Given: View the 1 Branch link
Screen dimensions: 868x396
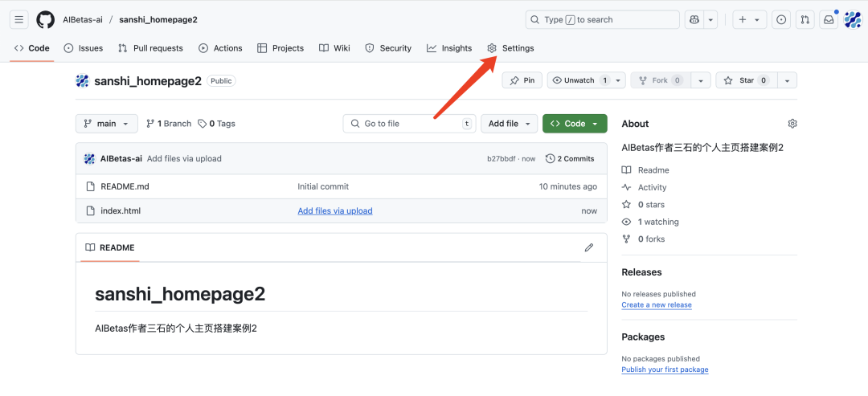Looking at the screenshot, I should click(x=169, y=124).
